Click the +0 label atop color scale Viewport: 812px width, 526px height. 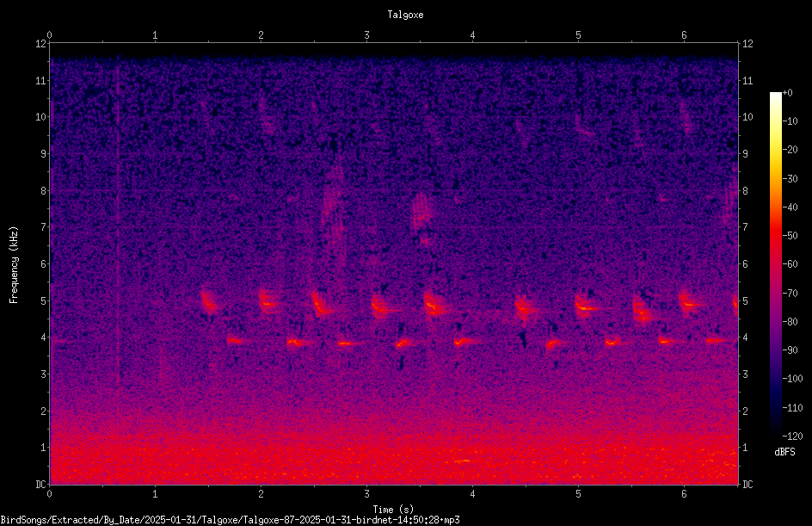(x=788, y=93)
